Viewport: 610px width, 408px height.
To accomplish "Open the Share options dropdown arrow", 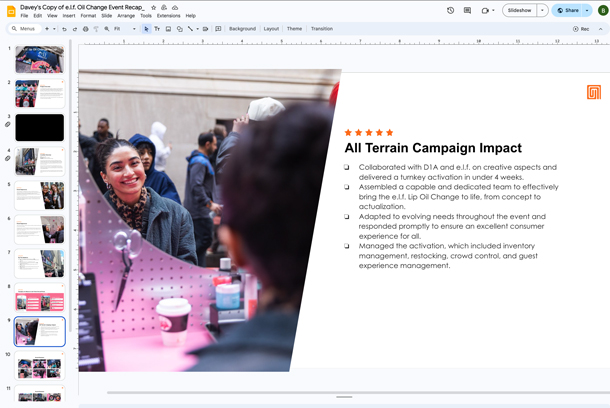I will 587,11.
